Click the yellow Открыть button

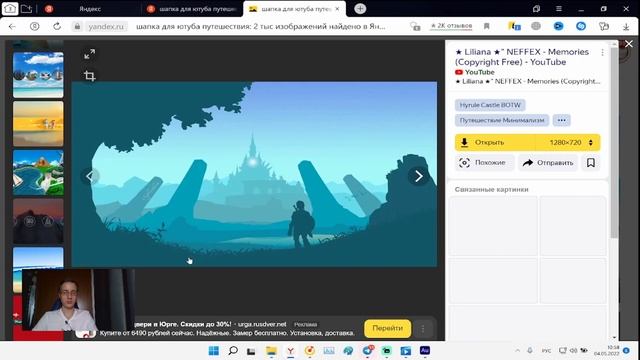494,142
